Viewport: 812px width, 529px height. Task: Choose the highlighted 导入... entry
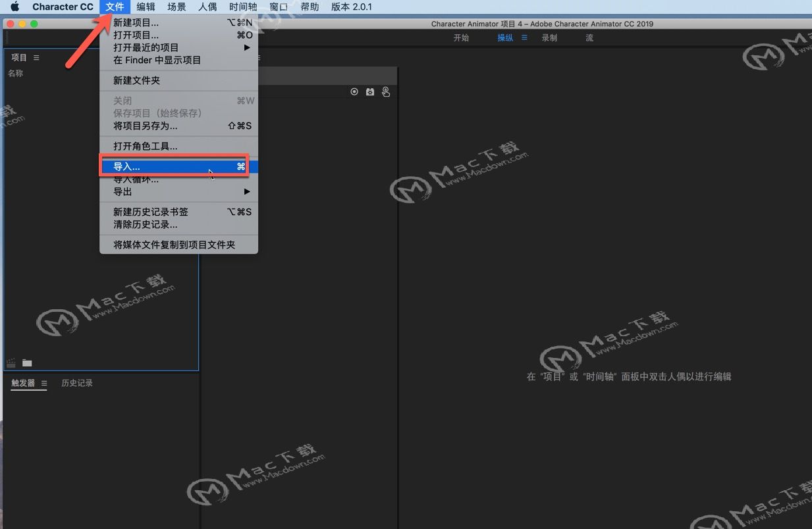click(178, 166)
